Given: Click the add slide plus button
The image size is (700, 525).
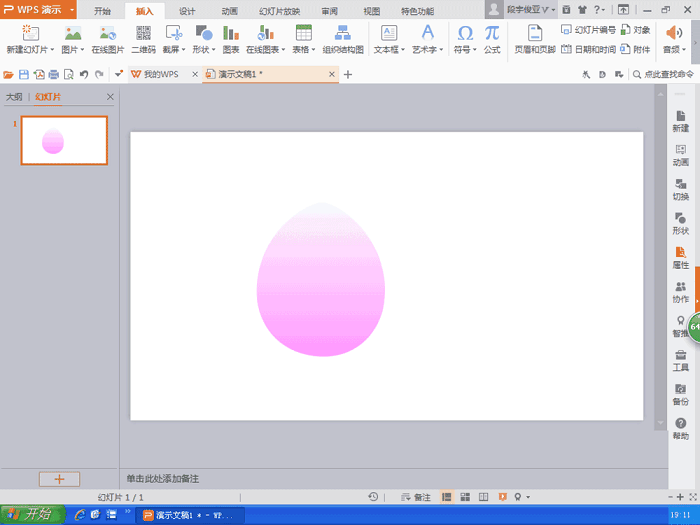Looking at the screenshot, I should [59, 479].
